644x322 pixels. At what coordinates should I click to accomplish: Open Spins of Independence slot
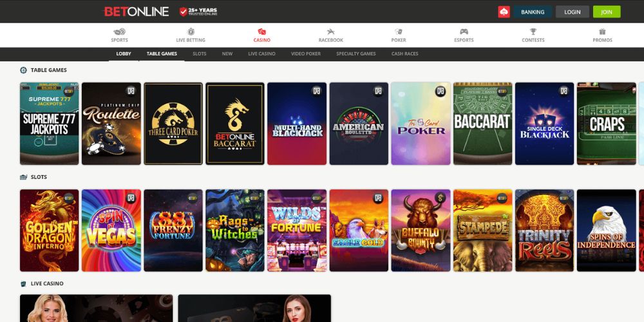click(x=606, y=231)
